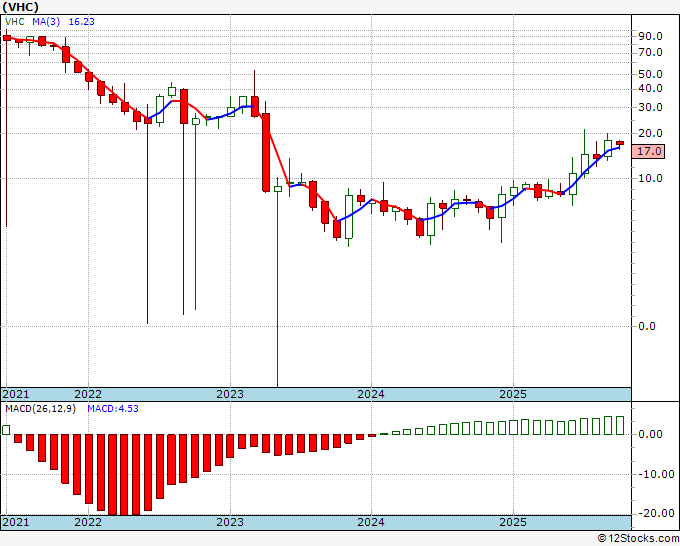
Task: Click the 30.0 price axis label
Action: [x=651, y=107]
